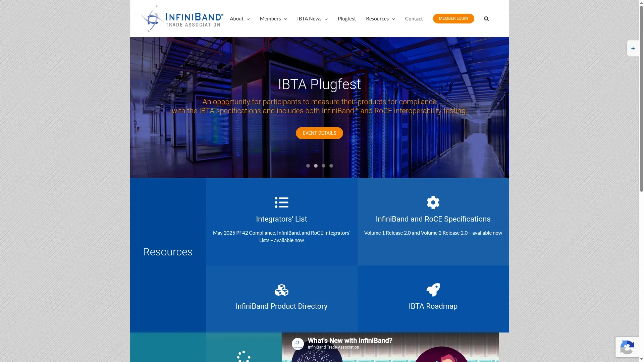Click the EVENT DETAILS button
The image size is (644, 362).
coord(319,133)
